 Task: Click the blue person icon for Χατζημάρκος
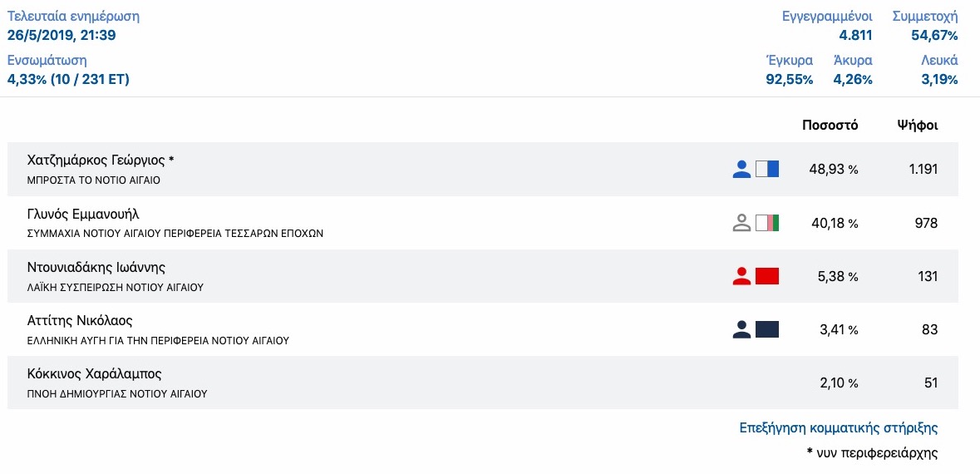[741, 170]
